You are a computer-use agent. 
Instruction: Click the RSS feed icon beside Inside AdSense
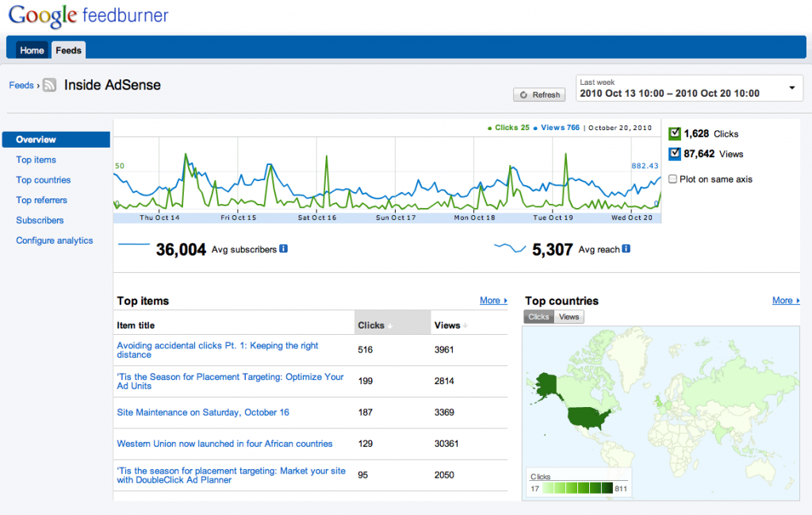49,85
